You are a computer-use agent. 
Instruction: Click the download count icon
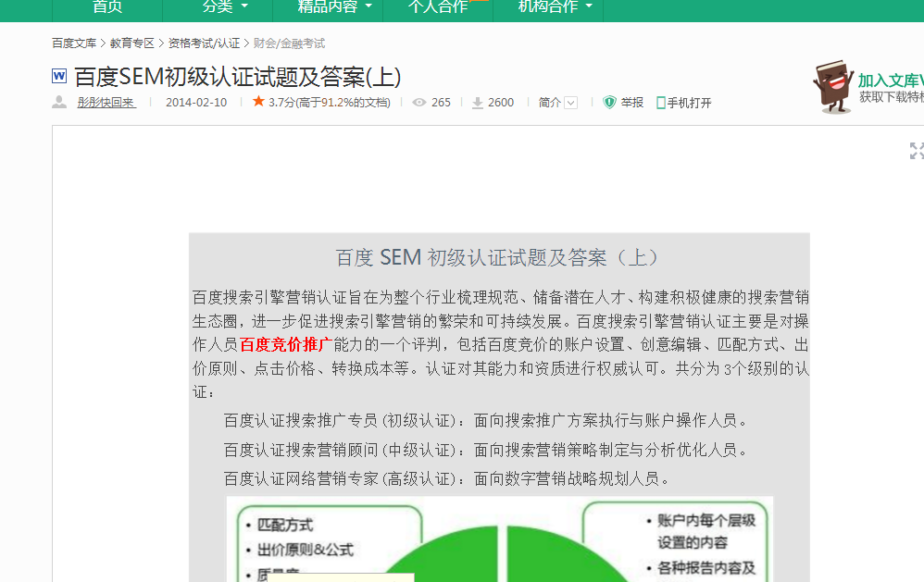(478, 103)
